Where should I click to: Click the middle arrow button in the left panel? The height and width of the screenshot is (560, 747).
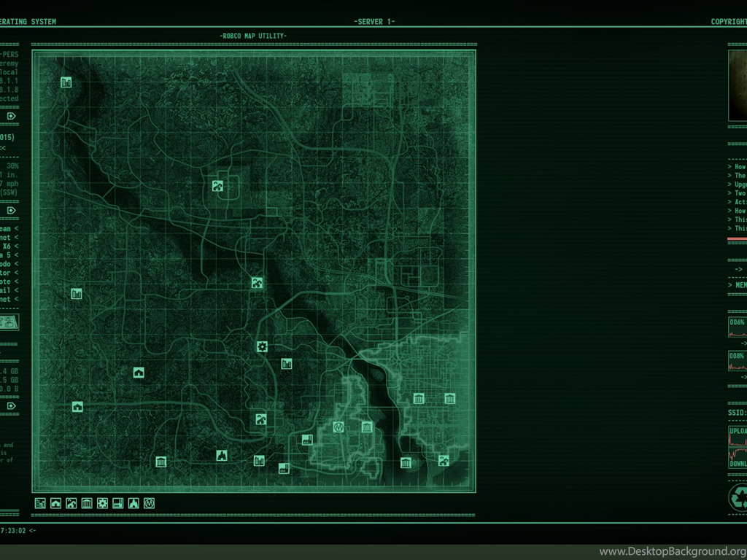pyautogui.click(x=12, y=210)
